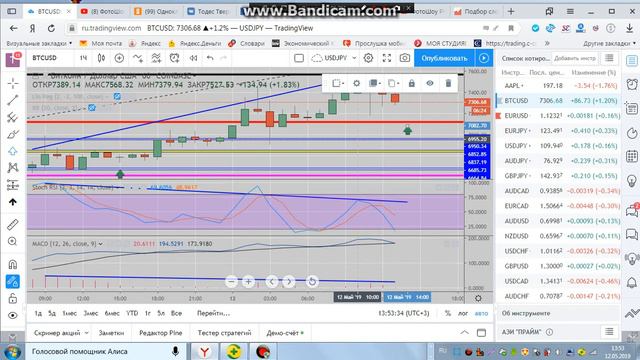
Task: Open templates dropdown in floating drawing toolbar
Action: (x=338, y=83)
